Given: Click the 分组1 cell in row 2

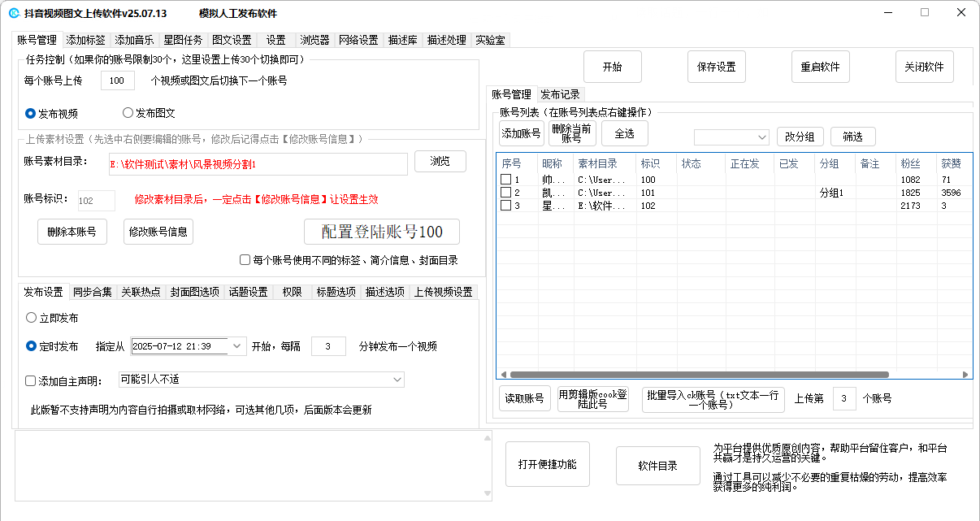Looking at the screenshot, I should 835,193.
